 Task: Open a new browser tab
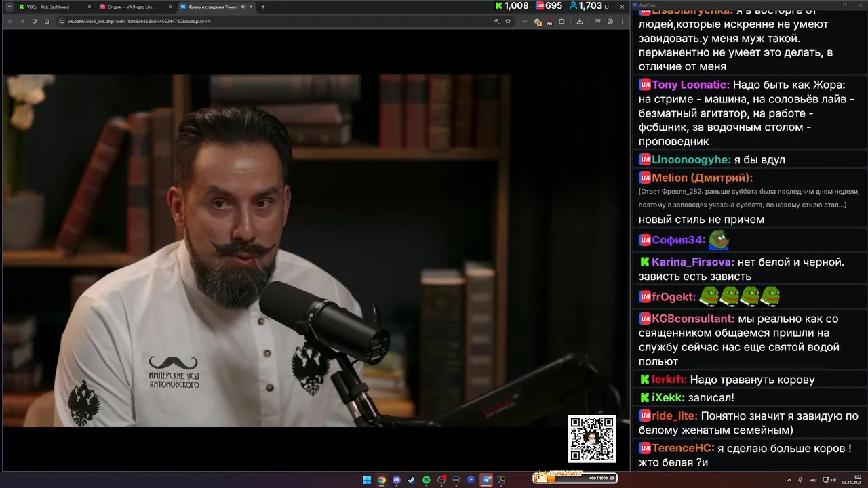263,7
